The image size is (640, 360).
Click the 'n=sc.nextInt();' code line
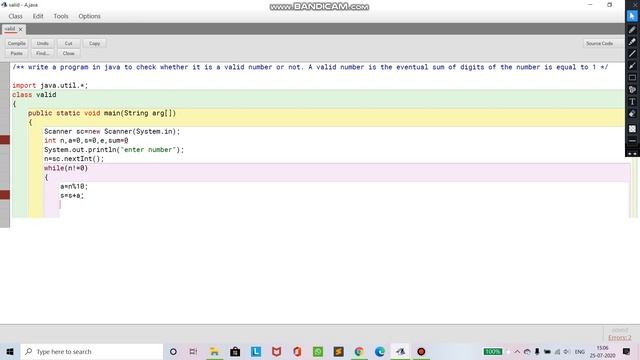point(74,158)
